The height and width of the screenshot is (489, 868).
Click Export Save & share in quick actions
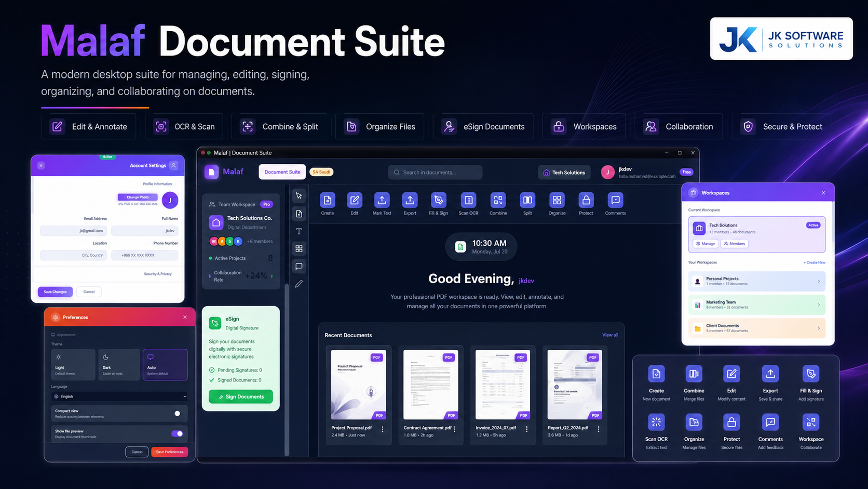click(770, 384)
